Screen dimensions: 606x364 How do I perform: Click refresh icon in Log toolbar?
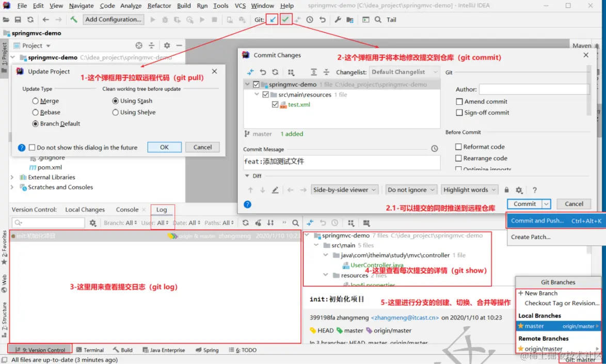[245, 223]
